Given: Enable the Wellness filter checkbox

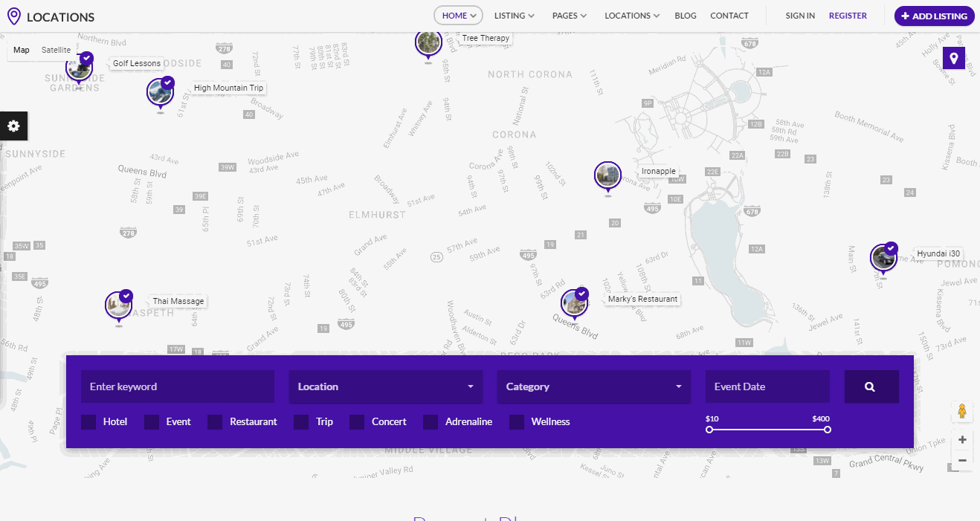Looking at the screenshot, I should 517,421.
